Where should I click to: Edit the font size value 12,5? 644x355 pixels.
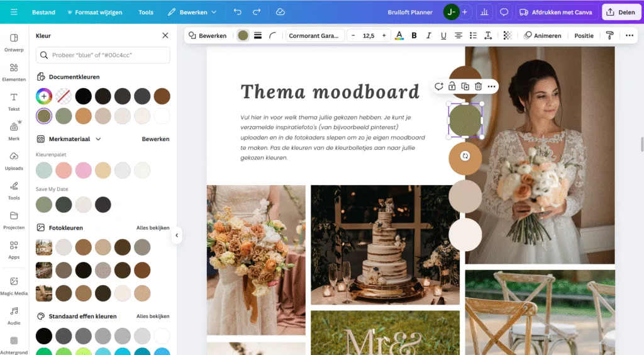tap(369, 36)
